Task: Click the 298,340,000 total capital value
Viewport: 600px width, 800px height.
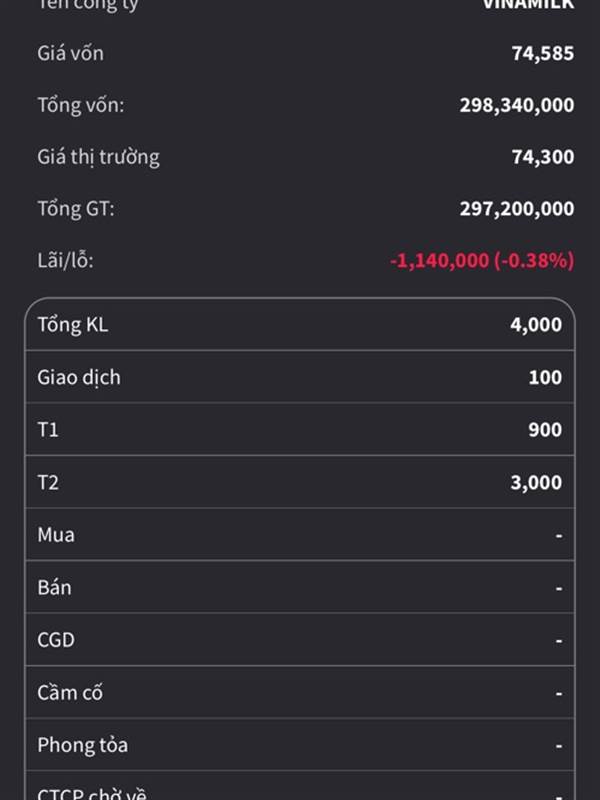Action: point(517,105)
